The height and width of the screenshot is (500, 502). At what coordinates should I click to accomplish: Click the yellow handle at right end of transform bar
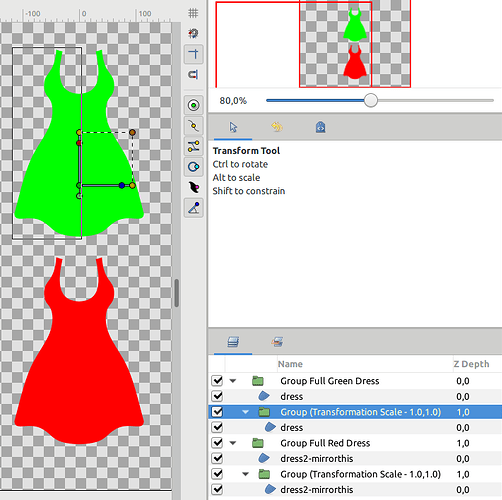pos(132,185)
